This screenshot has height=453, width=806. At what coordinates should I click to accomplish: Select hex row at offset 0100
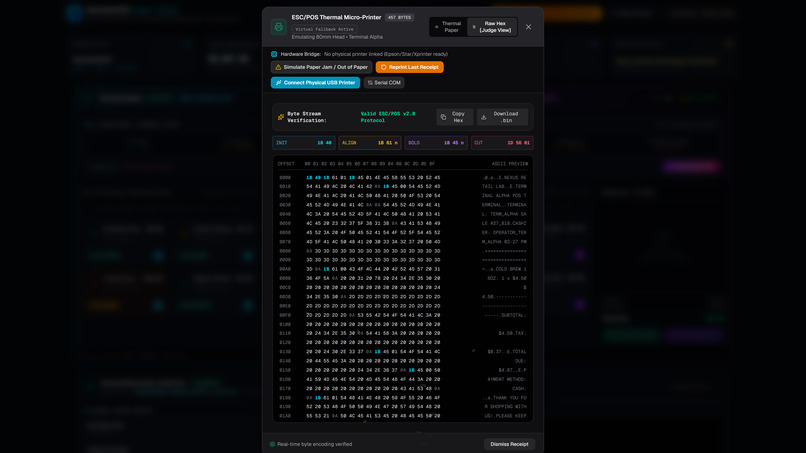402,324
